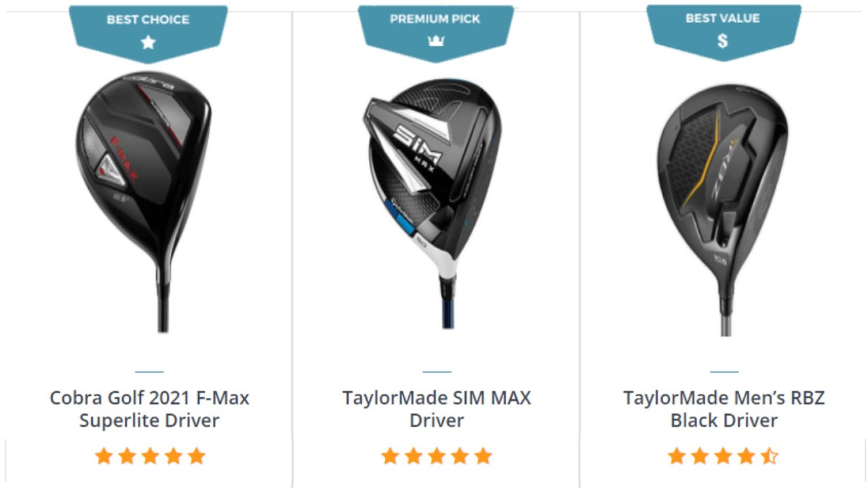
Task: Click the first star under Cobra F-Max driver
Action: (104, 456)
